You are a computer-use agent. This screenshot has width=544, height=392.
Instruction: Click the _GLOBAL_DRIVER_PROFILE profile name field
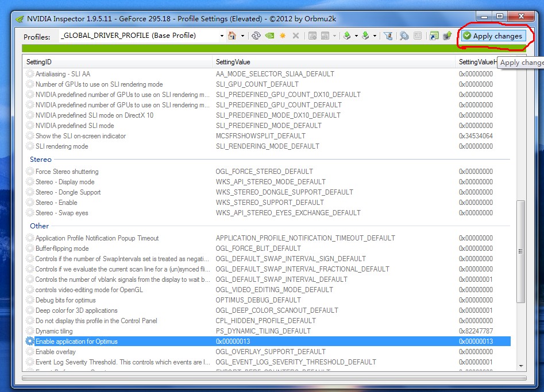139,36
